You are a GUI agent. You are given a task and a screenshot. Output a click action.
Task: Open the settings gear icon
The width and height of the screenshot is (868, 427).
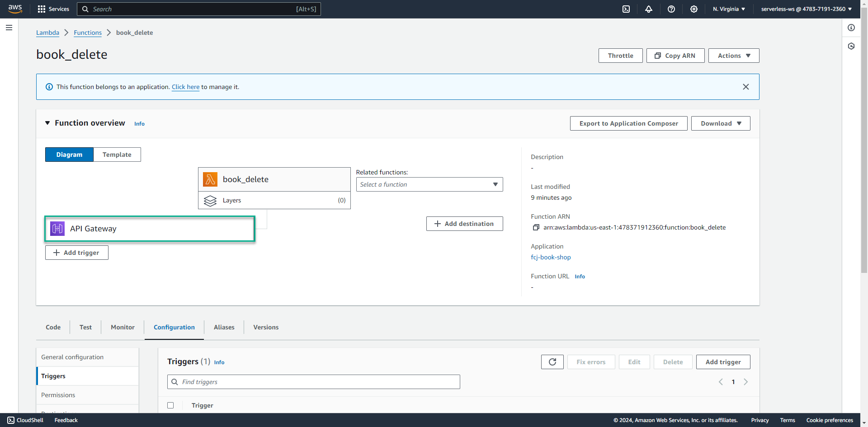click(x=694, y=9)
